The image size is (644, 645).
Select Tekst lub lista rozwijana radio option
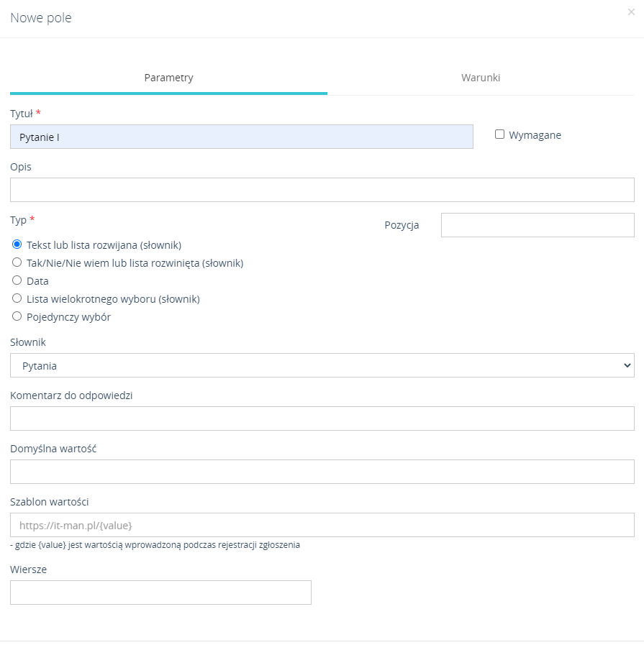[x=17, y=244]
